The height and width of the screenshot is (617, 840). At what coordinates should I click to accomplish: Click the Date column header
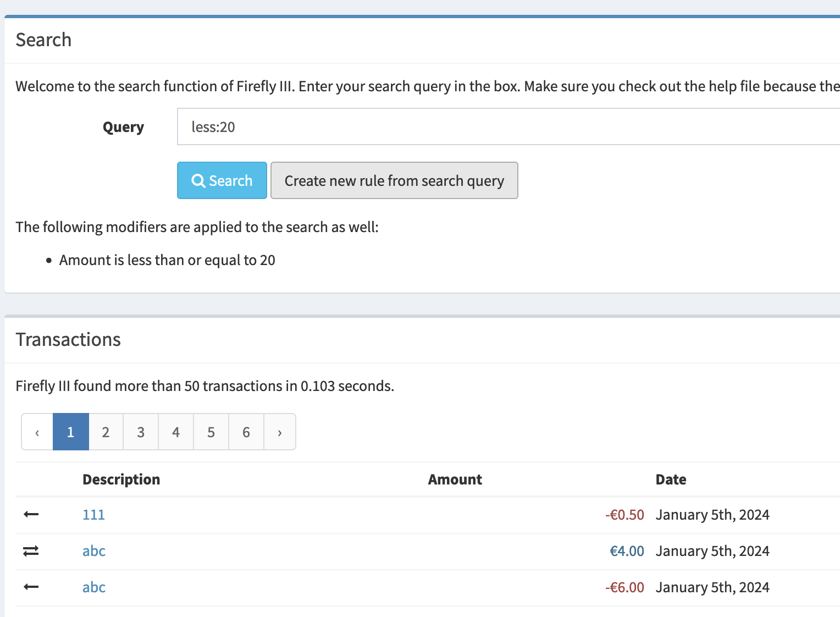[671, 479]
